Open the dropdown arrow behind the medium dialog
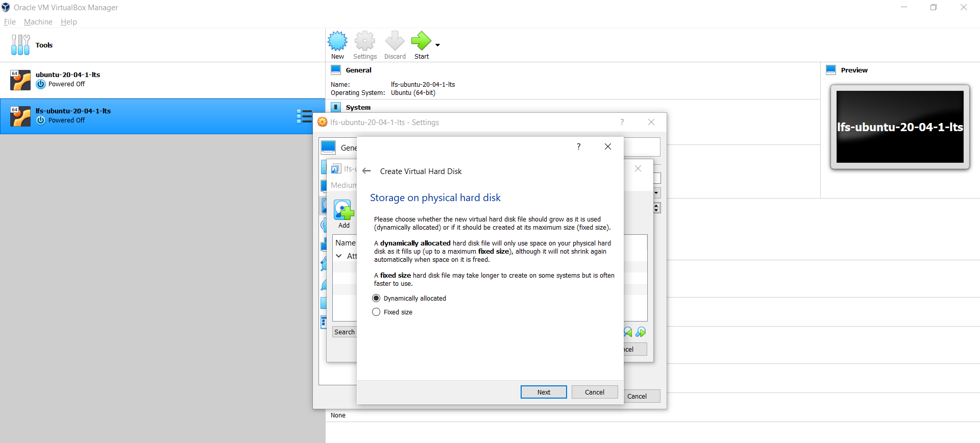 pos(656,193)
